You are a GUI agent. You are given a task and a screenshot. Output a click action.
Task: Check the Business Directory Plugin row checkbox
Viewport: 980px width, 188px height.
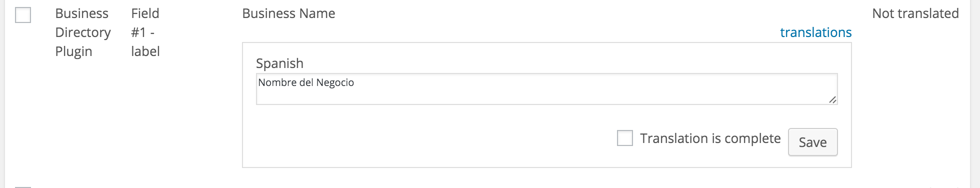[x=23, y=15]
